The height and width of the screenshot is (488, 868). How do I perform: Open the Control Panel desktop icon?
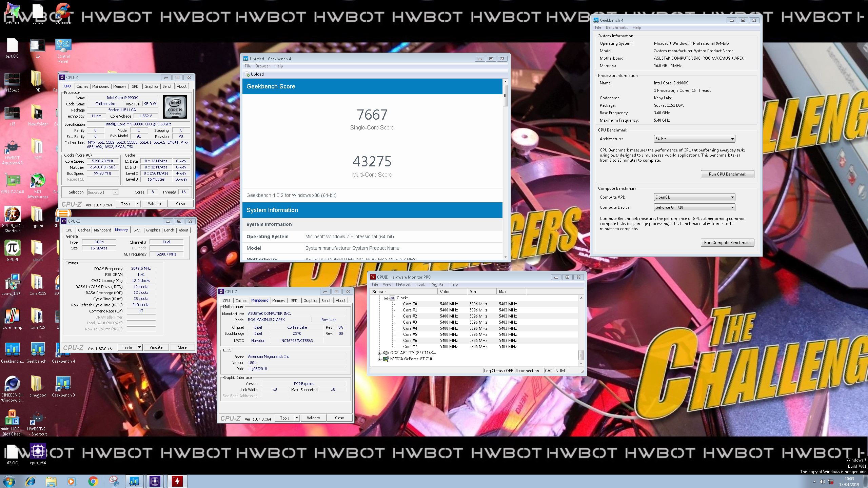point(63,51)
